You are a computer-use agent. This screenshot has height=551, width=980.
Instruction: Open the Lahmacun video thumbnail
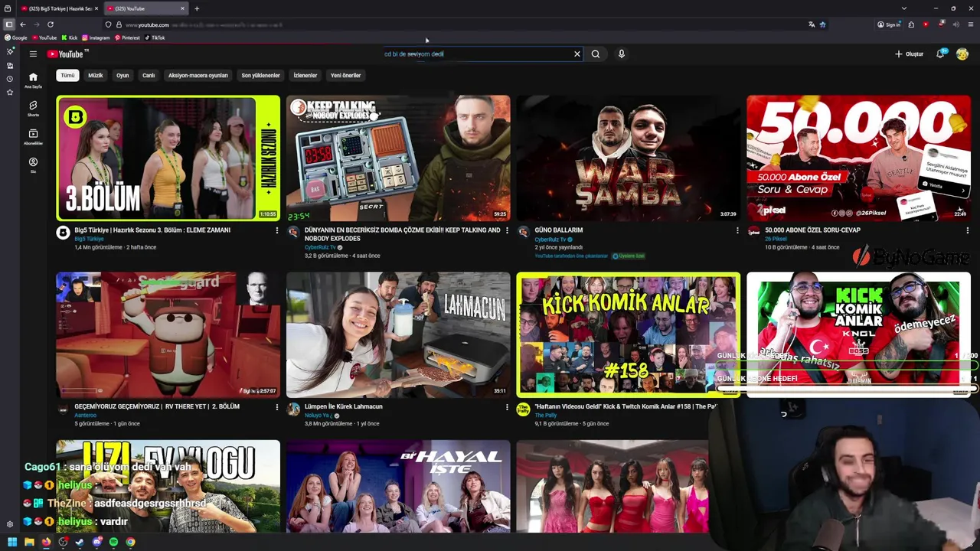click(398, 334)
